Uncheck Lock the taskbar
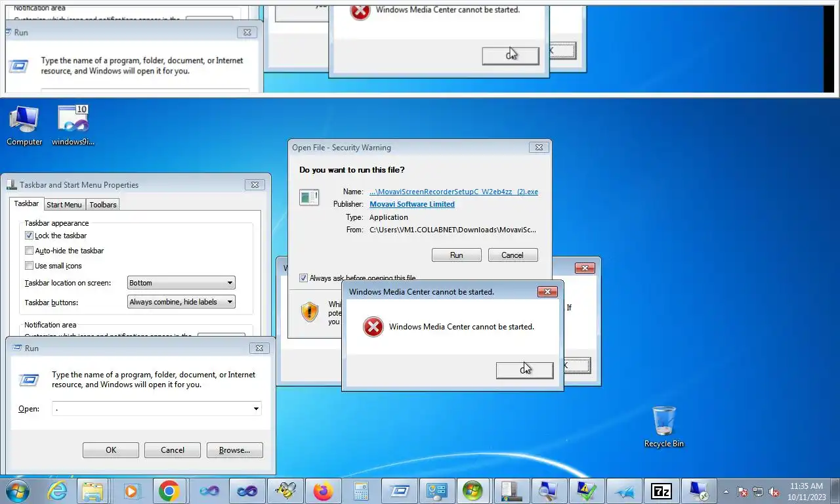Viewport: 840px width, 504px height. [29, 236]
